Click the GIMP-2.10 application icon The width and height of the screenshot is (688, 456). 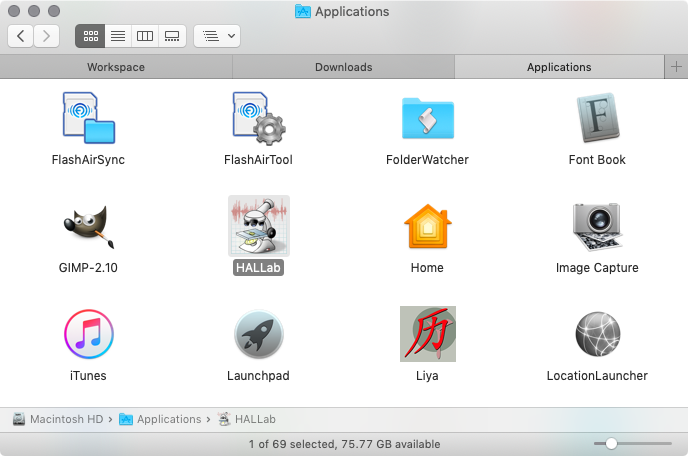pyautogui.click(x=88, y=226)
